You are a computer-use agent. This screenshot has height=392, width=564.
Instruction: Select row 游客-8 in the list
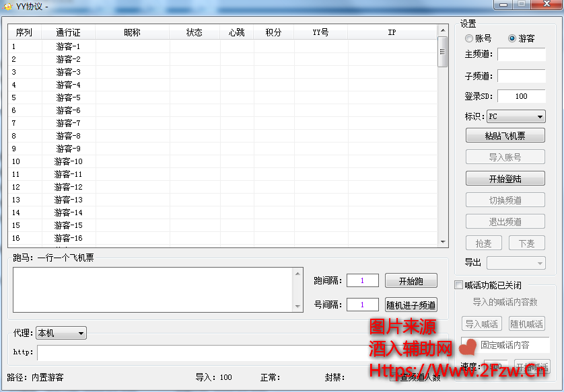(x=223, y=136)
